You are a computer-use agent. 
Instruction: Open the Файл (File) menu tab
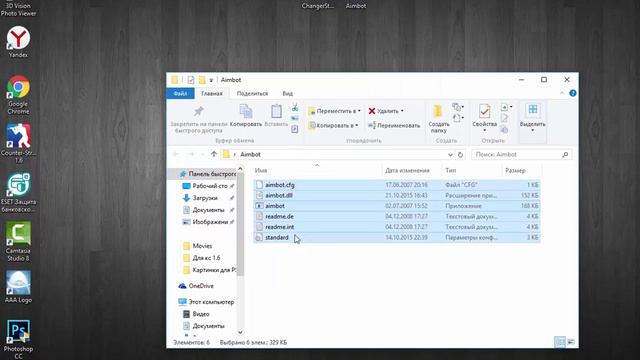point(180,93)
